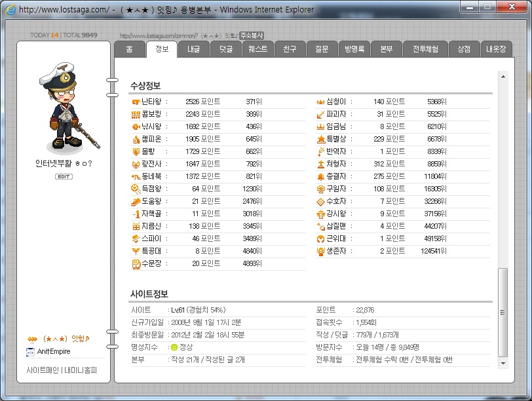This screenshot has width=532, height=401.
Task: Click the 임금님 crown icon
Action: (x=320, y=126)
